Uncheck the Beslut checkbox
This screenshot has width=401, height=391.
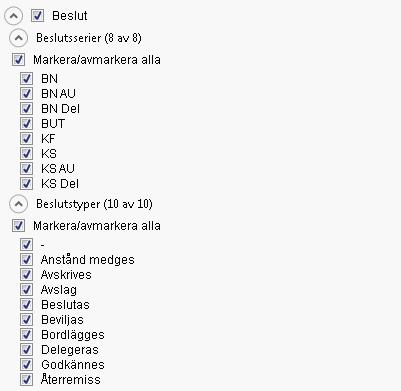point(37,16)
